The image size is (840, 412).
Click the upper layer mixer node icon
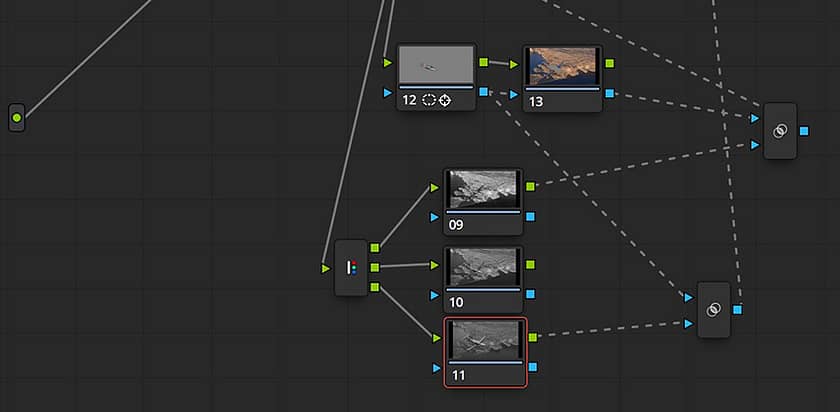[780, 131]
